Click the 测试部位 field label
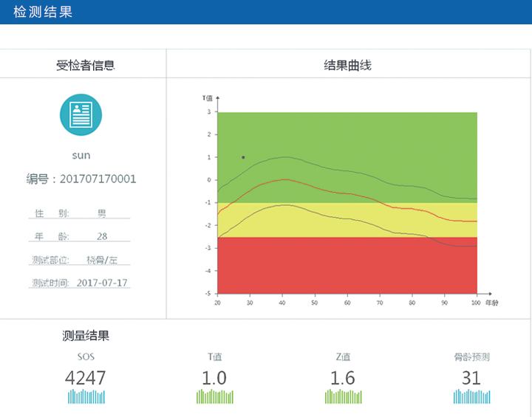The width and height of the screenshot is (532, 417). click(x=50, y=260)
